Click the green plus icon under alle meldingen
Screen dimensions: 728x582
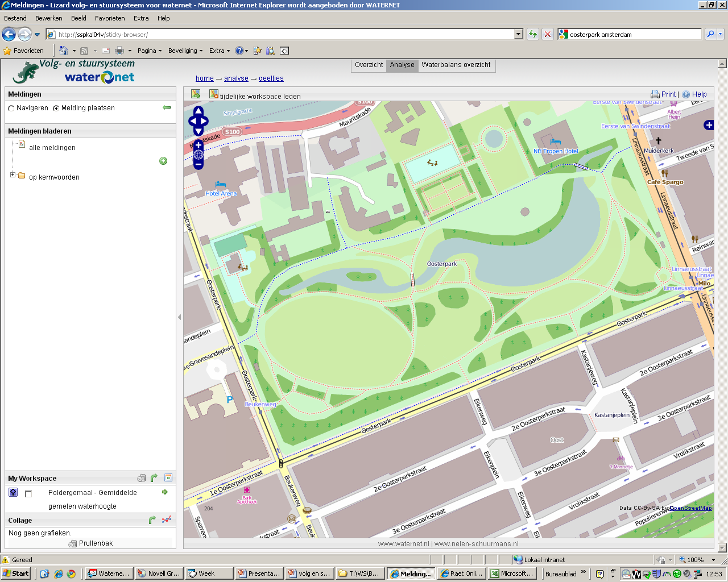(x=163, y=161)
